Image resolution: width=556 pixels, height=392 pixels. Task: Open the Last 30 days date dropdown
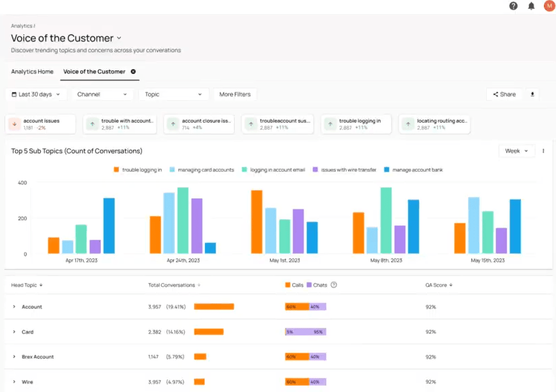tap(36, 94)
